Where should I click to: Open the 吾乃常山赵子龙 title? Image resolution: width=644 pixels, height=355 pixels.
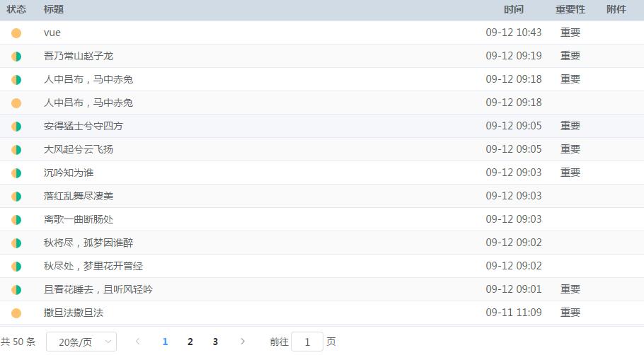coord(79,56)
